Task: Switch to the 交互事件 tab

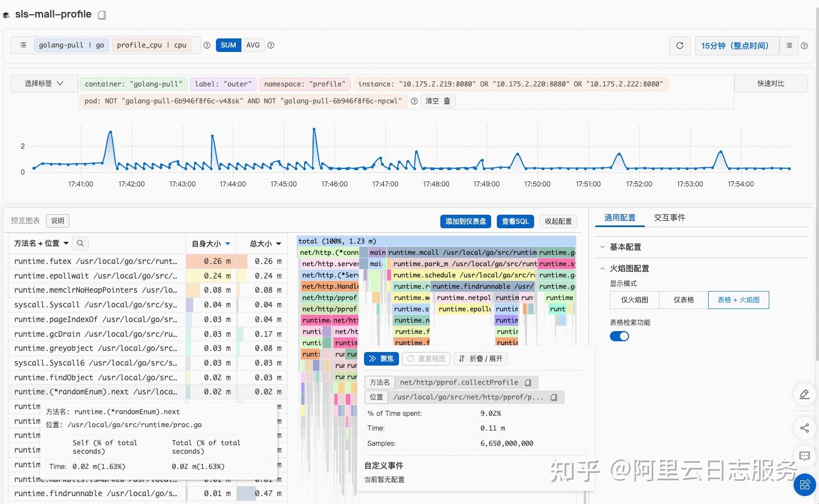Action: [669, 217]
